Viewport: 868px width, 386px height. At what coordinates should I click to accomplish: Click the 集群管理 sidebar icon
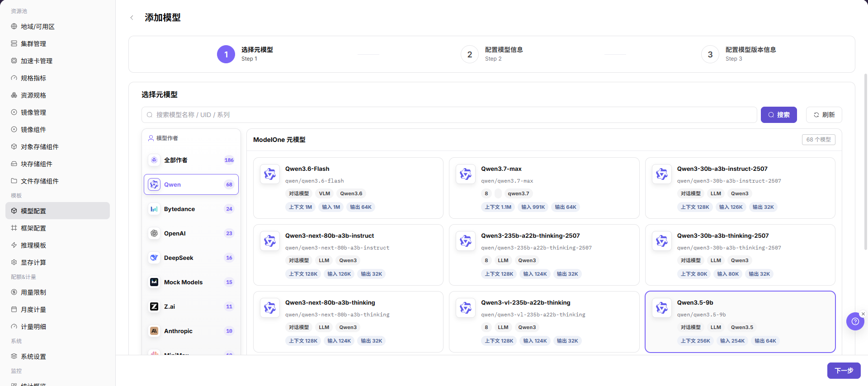pyautogui.click(x=14, y=44)
